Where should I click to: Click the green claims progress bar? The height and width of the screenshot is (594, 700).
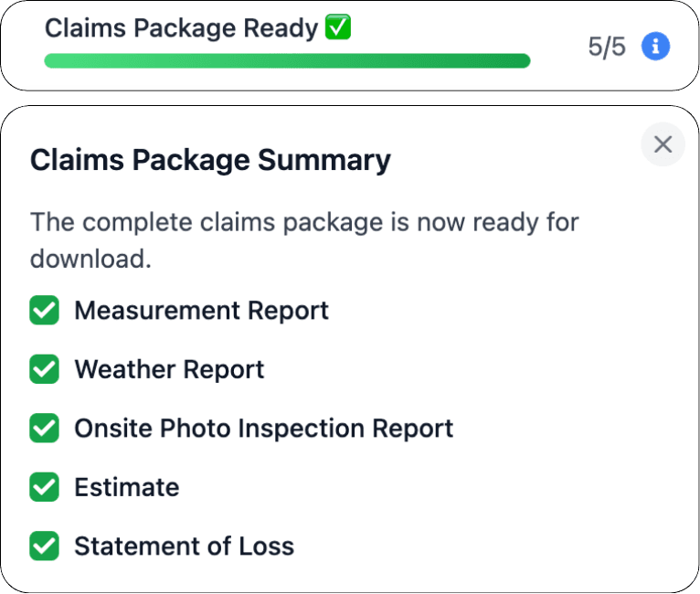[287, 61]
